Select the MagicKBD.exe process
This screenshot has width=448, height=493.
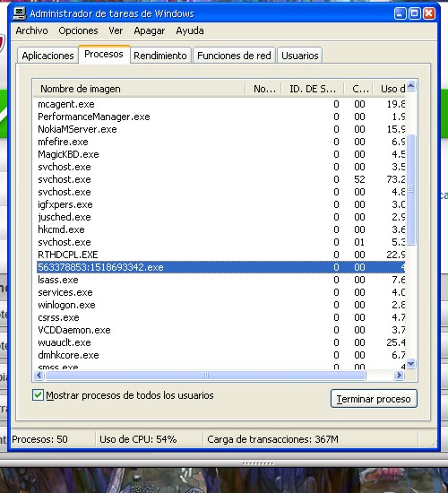(x=221, y=154)
